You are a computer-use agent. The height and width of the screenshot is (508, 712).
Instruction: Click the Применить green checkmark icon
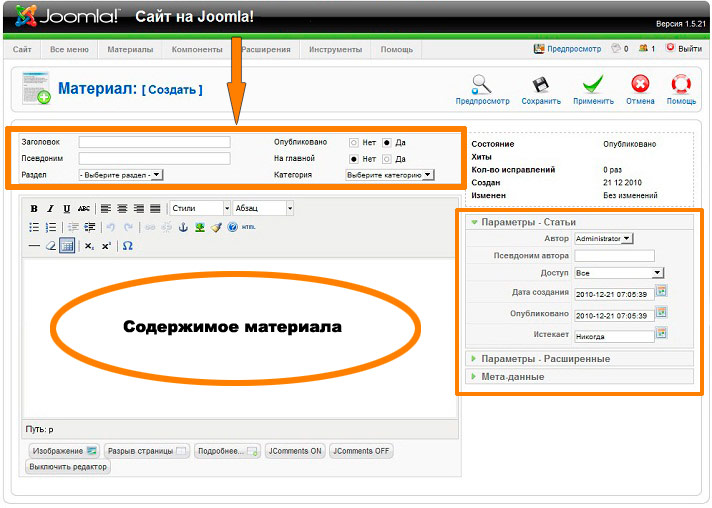tap(593, 85)
